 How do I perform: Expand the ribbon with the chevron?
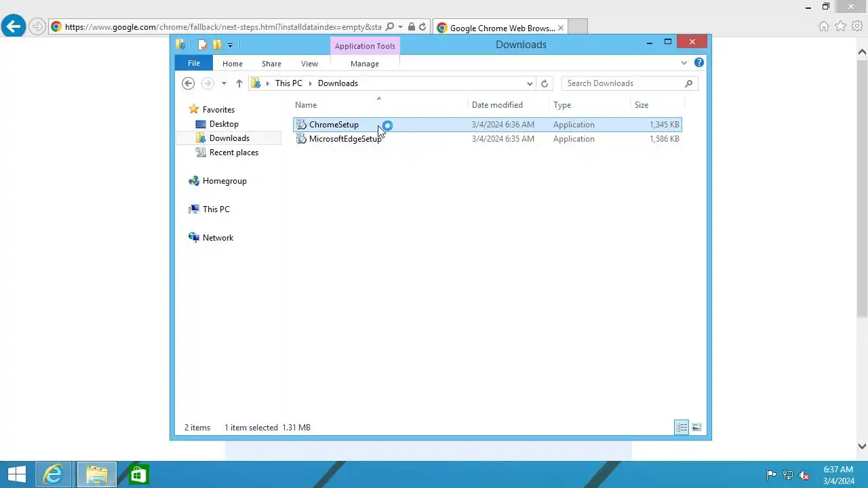click(684, 63)
